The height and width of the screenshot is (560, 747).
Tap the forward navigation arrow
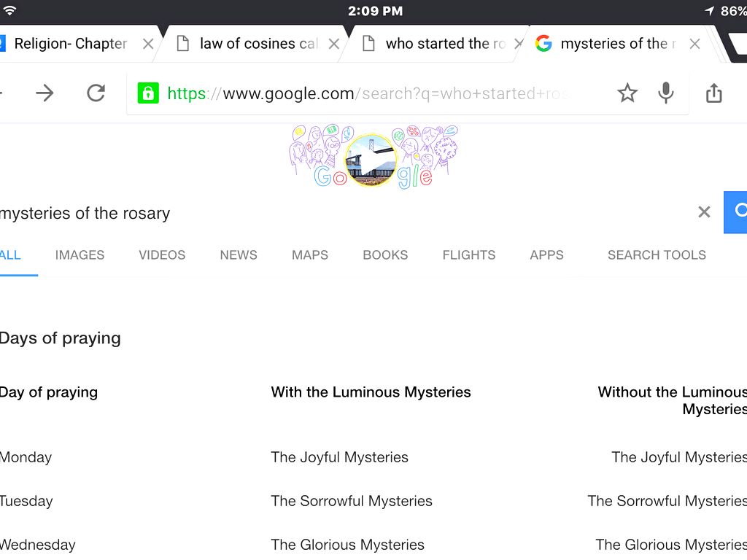[x=44, y=93]
